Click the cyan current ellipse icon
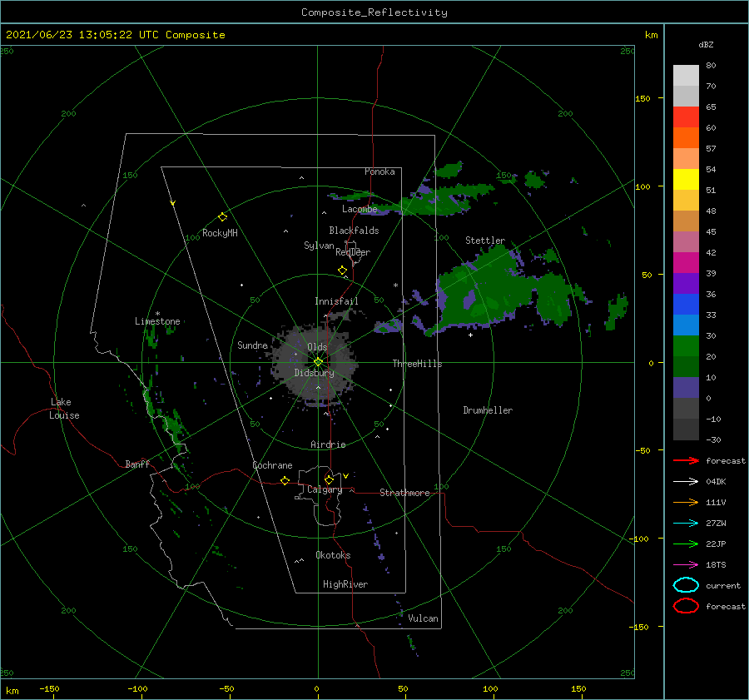The height and width of the screenshot is (700, 749). (686, 585)
